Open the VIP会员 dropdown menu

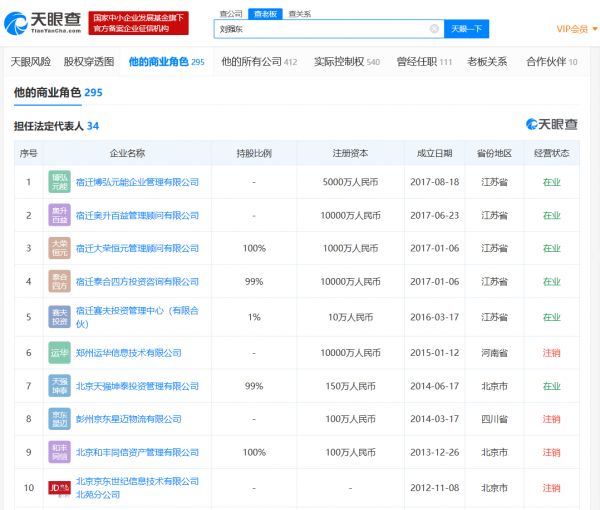click(575, 29)
